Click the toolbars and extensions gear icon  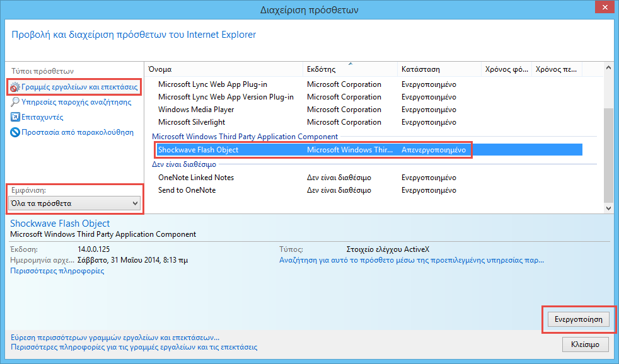click(15, 87)
